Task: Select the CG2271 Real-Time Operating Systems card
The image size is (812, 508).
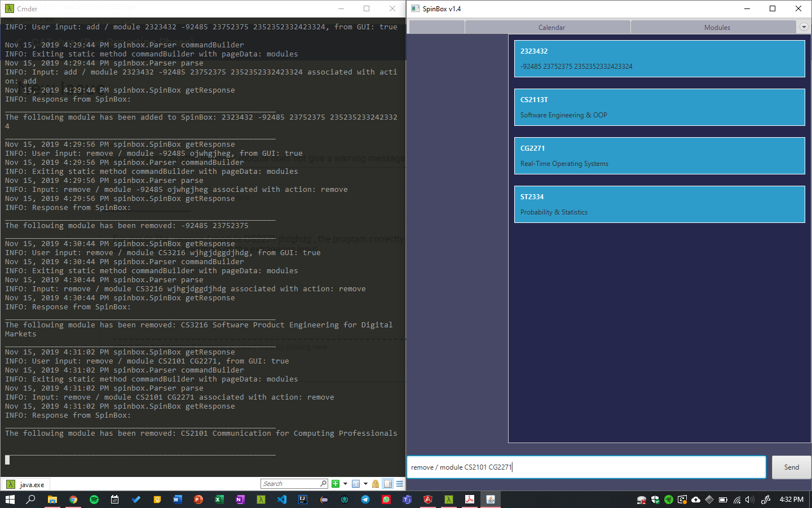Action: point(659,156)
